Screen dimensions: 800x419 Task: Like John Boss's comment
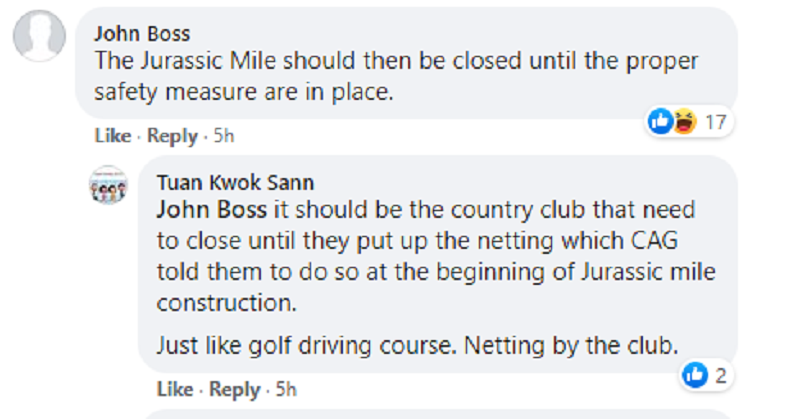coord(110,135)
